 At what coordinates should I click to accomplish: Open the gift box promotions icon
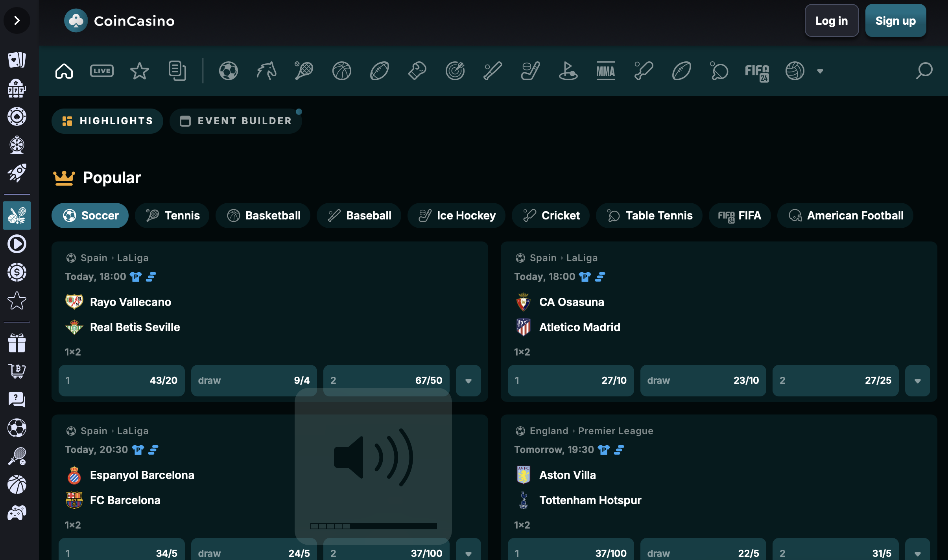pyautogui.click(x=17, y=343)
